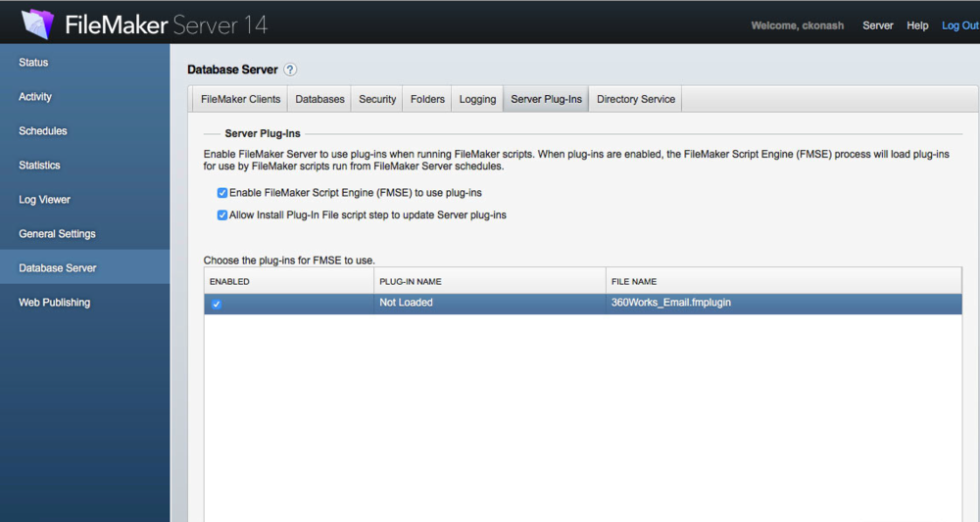Screen dimensions: 980x522
Task: Switch to the Databases tab
Action: tap(319, 99)
